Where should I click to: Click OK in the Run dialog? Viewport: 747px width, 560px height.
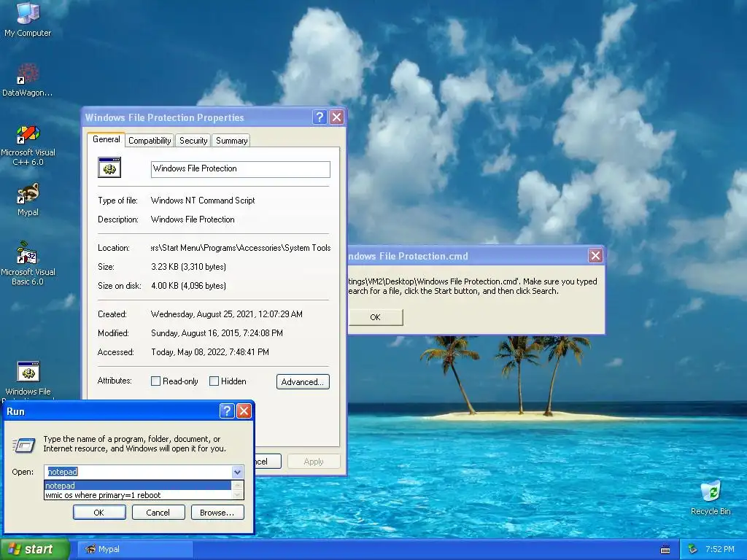coord(99,513)
